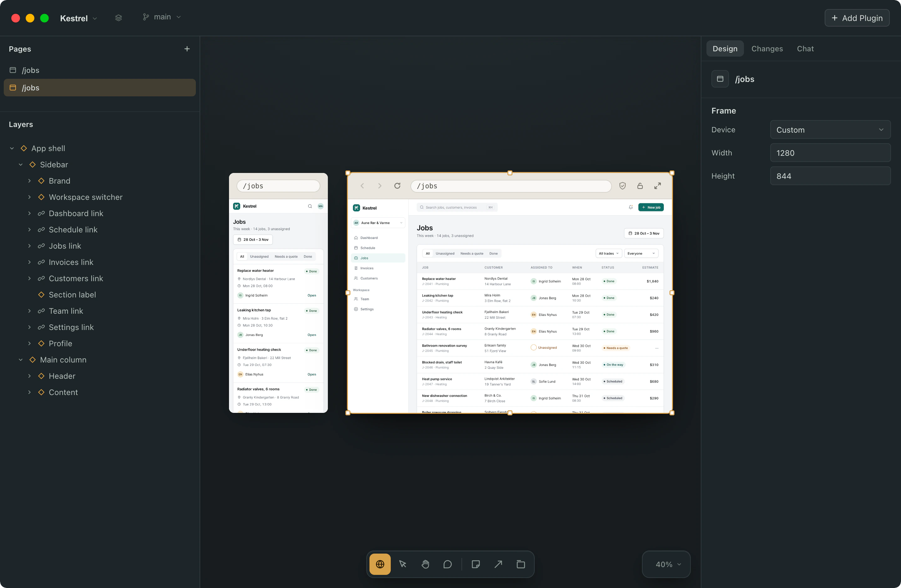
Task: Switch to the Chat tab
Action: pos(805,49)
